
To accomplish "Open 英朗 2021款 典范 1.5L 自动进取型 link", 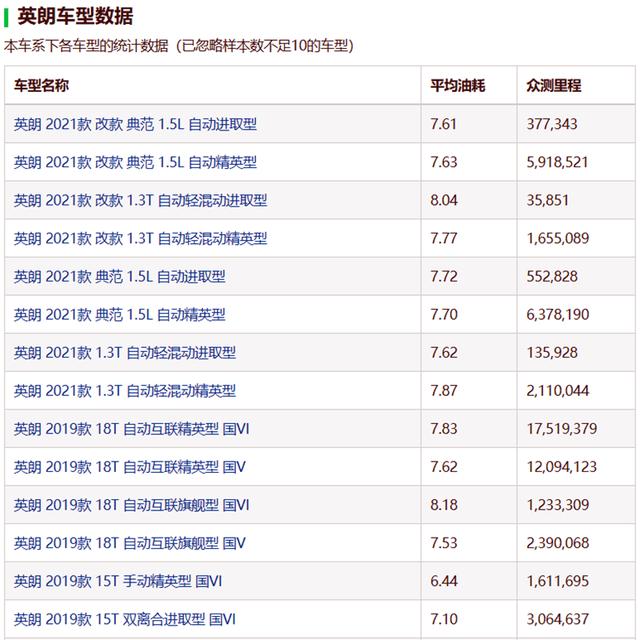I will (x=120, y=277).
